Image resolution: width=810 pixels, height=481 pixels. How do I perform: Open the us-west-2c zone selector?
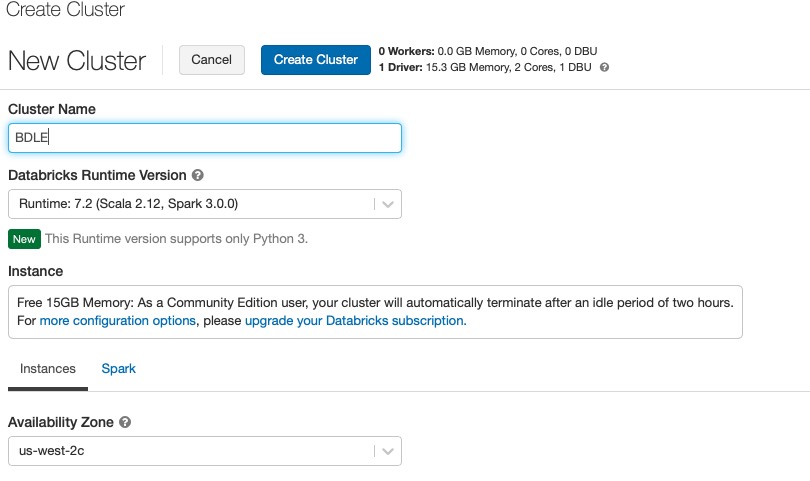tap(205, 451)
